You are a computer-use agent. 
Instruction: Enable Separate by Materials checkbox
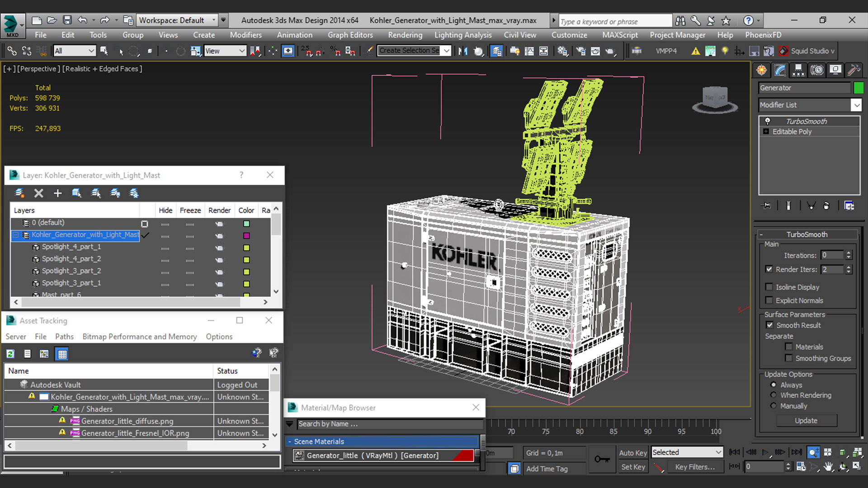[789, 347]
